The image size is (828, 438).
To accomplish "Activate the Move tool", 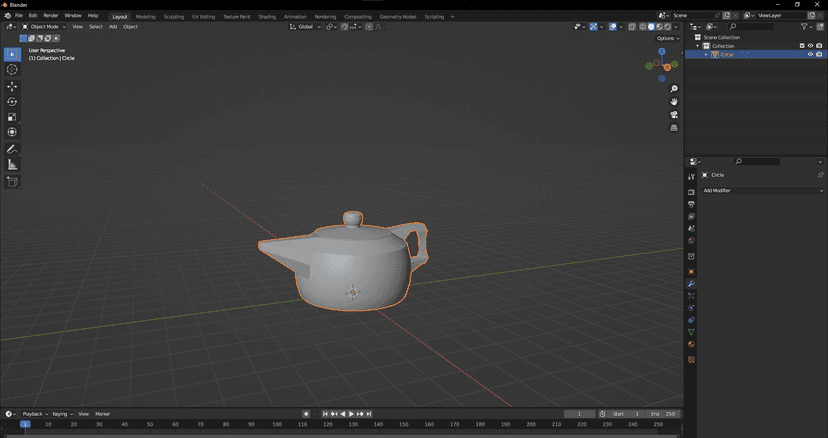I will 12,87.
